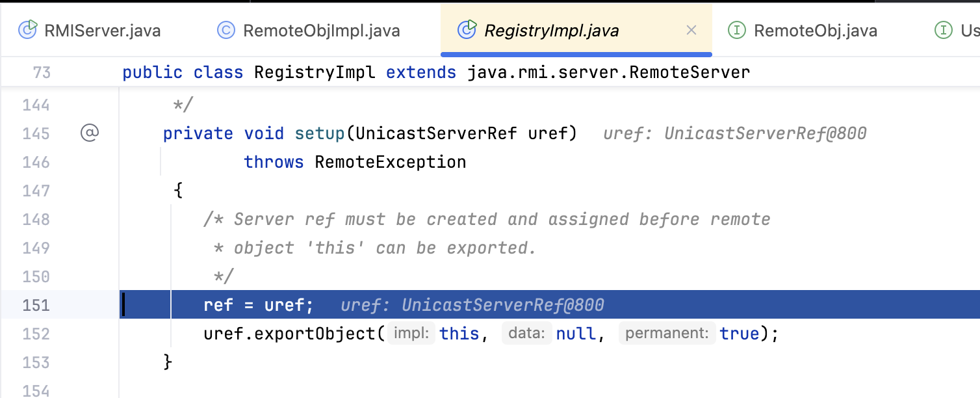Image resolution: width=980 pixels, height=398 pixels.
Task: Toggle a breakpoint at line 152
Action: (x=36, y=334)
